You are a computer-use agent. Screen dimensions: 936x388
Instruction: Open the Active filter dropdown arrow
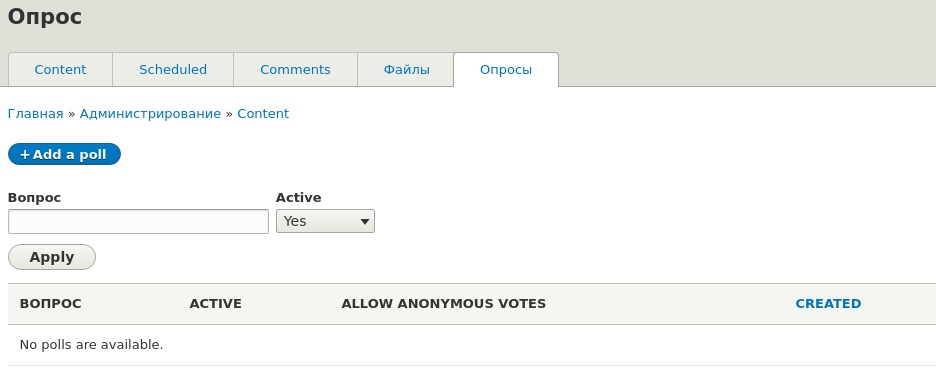tap(365, 221)
